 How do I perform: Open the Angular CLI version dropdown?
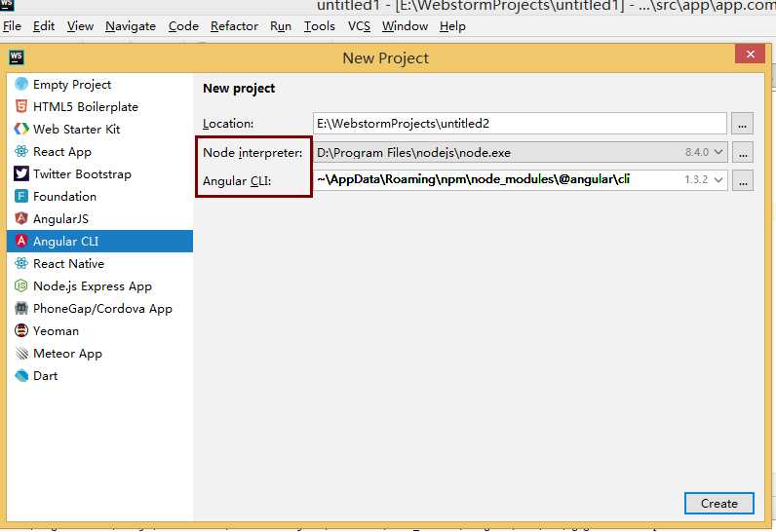(x=718, y=179)
